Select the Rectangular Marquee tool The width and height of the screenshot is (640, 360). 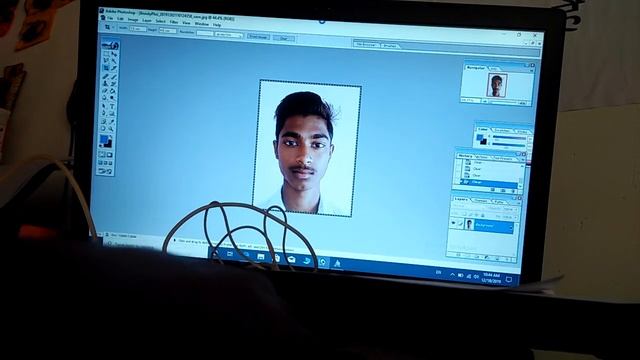106,54
